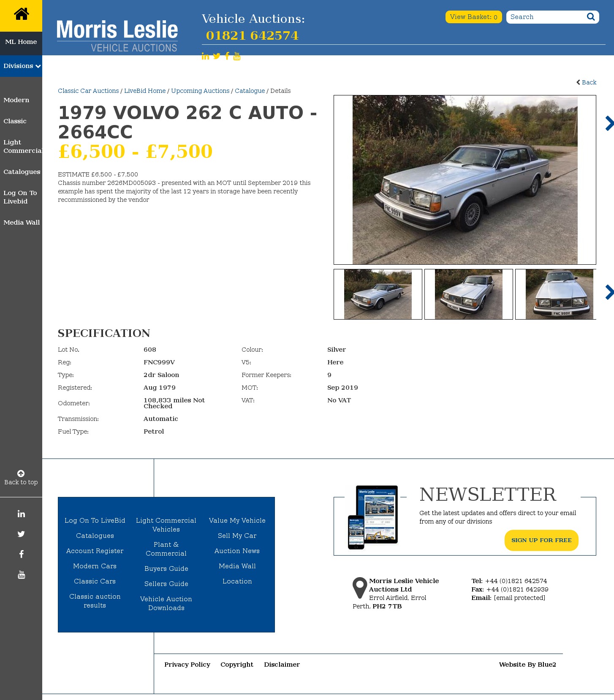614x700 pixels.
Task: Click Website By Blue2 link
Action: point(527,665)
